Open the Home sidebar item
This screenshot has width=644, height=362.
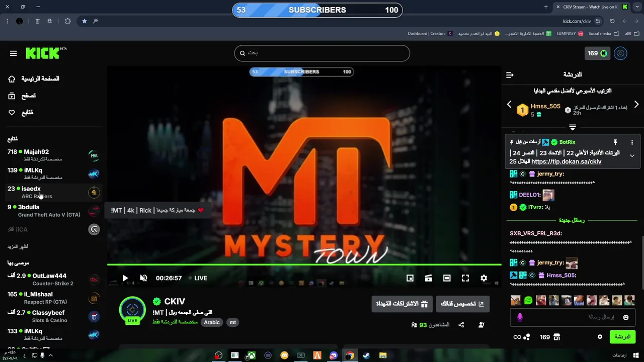tap(34, 79)
